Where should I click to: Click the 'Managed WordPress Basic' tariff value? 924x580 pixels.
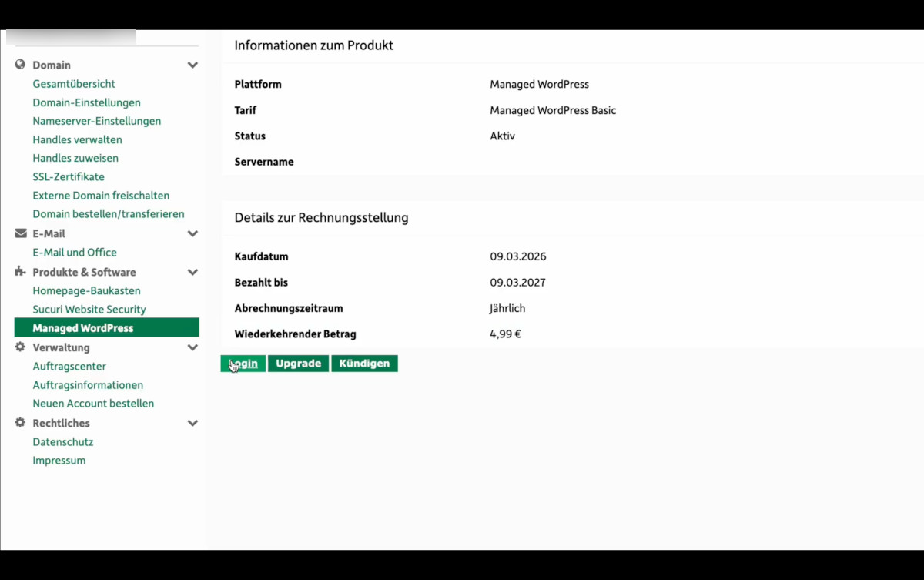[x=553, y=110]
